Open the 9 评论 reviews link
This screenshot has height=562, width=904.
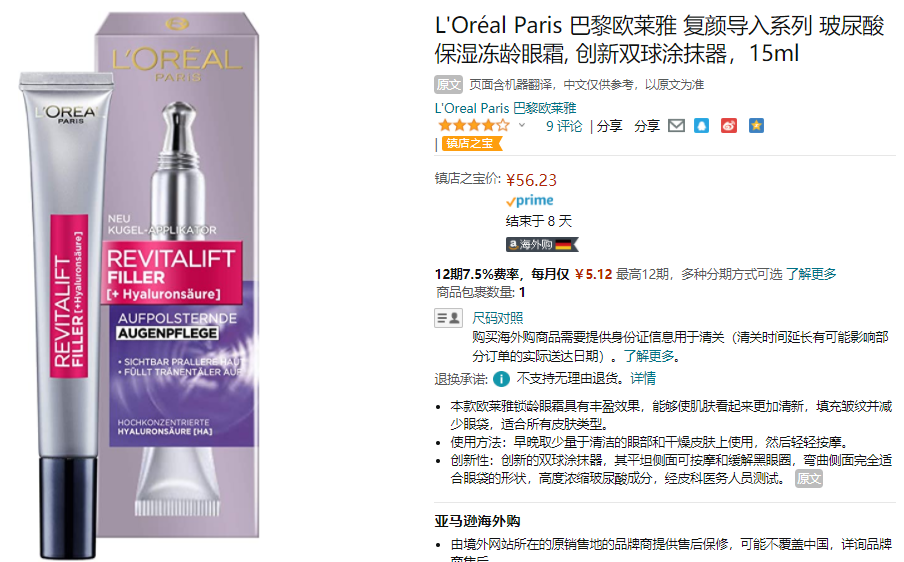tap(564, 126)
